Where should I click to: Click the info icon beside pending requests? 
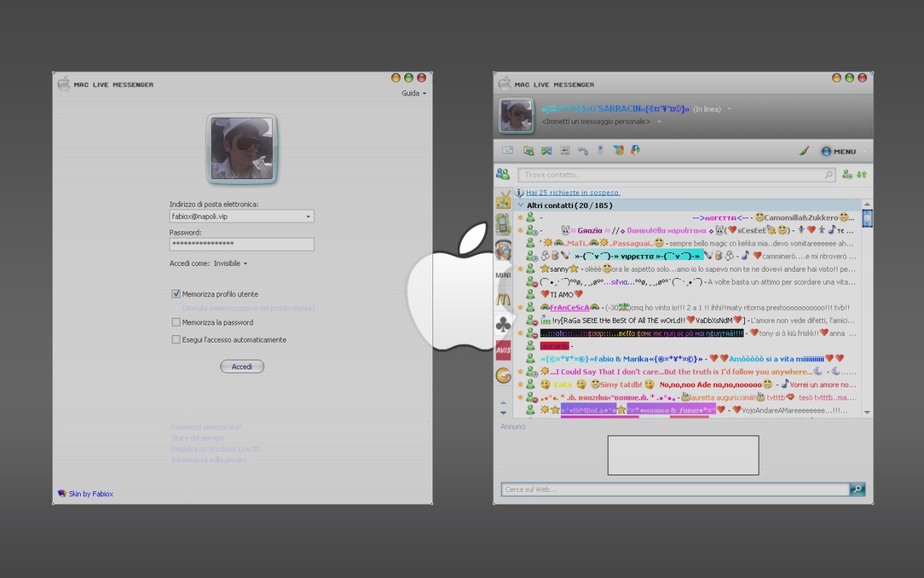519,193
